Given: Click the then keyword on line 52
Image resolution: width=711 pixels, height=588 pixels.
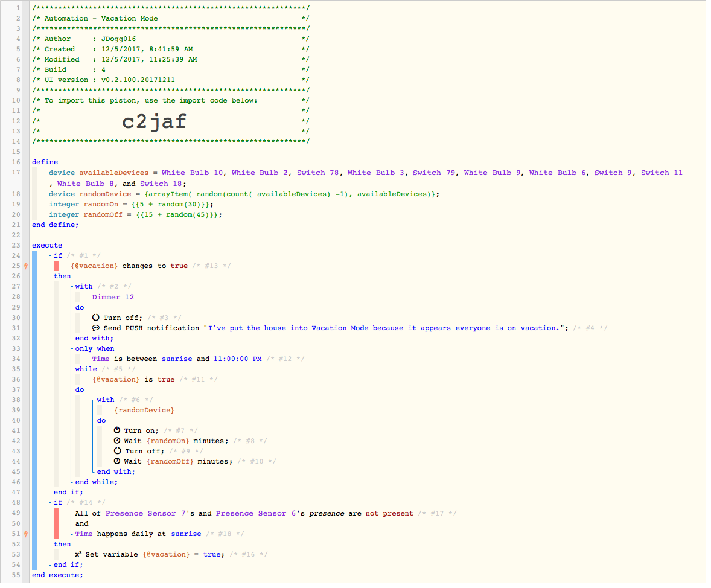Looking at the screenshot, I should pos(62,545).
